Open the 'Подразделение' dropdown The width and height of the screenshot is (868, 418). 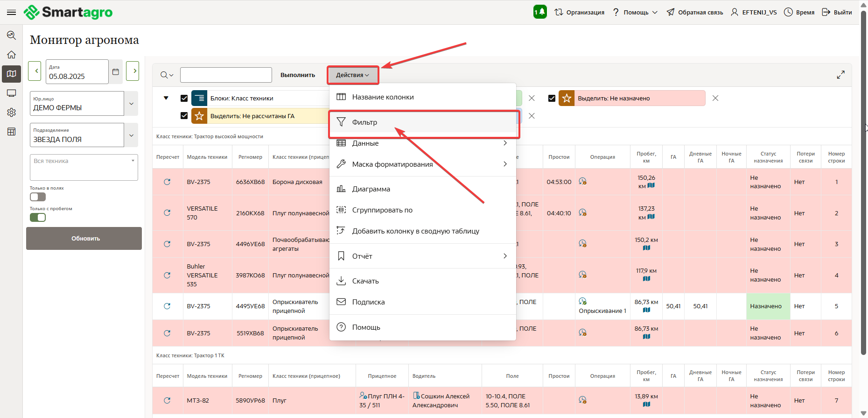coord(131,135)
